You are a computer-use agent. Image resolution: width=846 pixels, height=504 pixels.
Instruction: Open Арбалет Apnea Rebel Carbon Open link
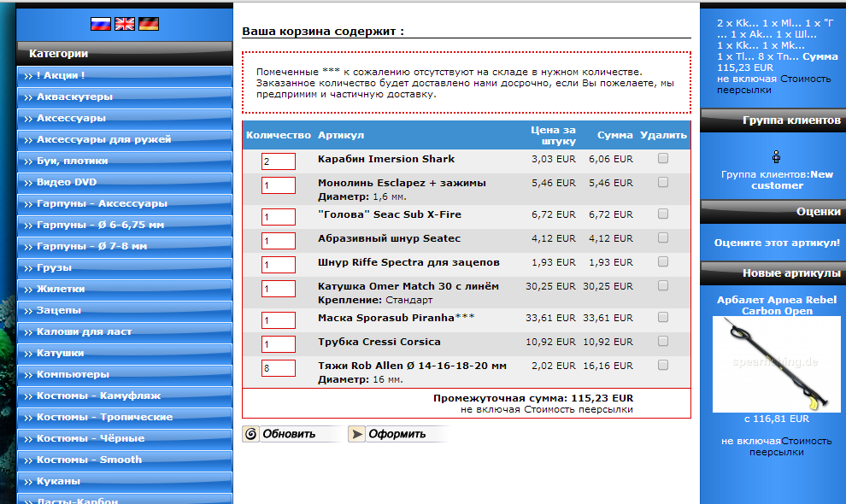click(777, 305)
